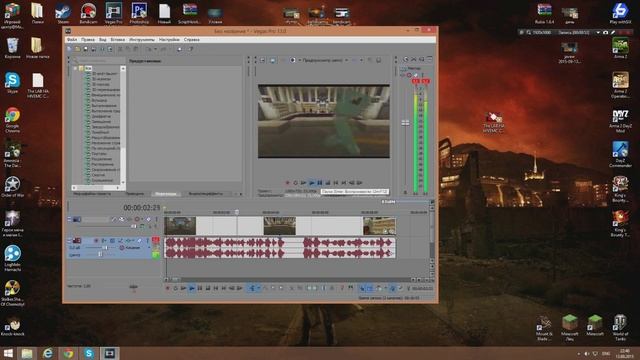Click Record button in preview transport

(x=287, y=183)
